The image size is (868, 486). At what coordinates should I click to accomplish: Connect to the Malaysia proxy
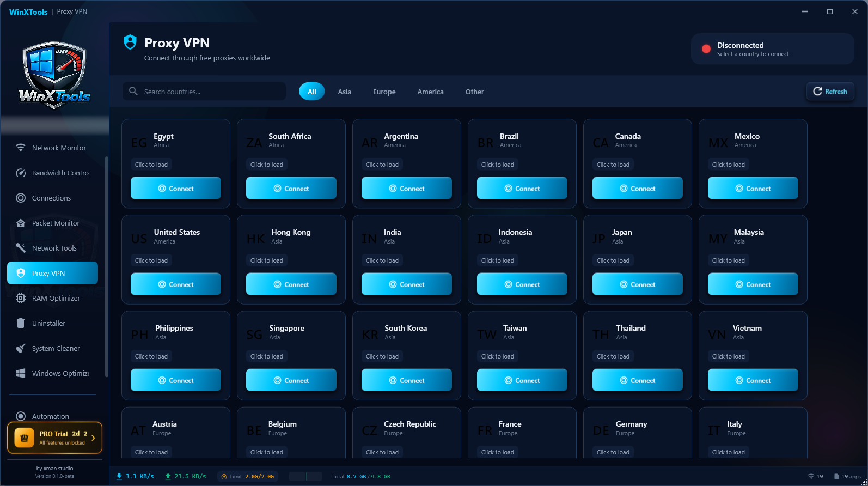[753, 284]
